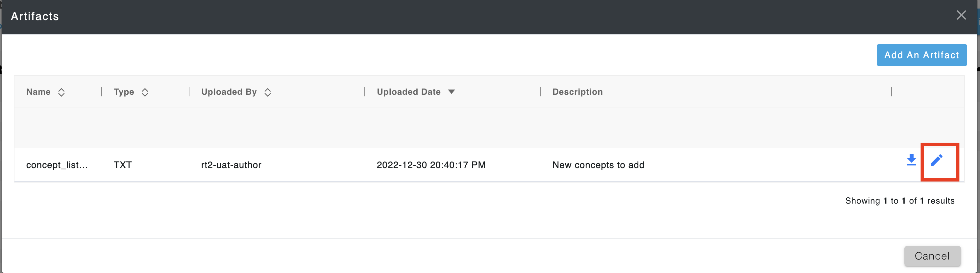Viewport: 980px width, 273px height.
Task: Click the New concepts to add description
Action: 598,165
